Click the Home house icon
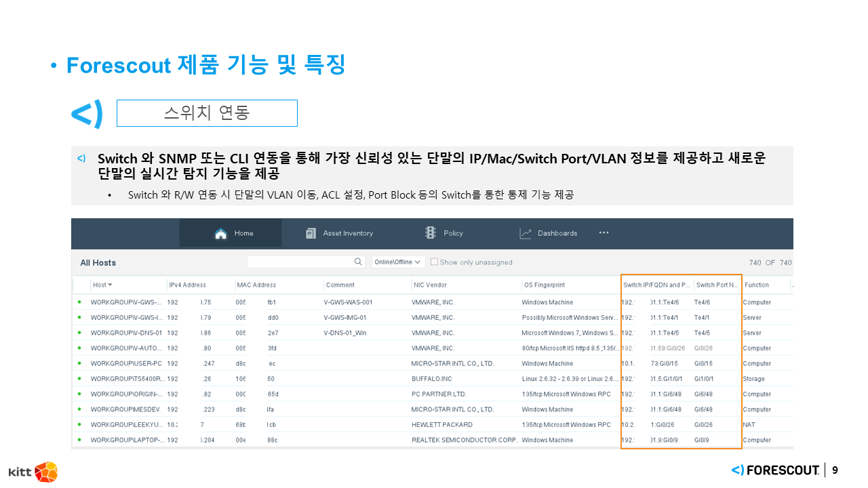Screen dimensions: 868x488 pos(220,233)
